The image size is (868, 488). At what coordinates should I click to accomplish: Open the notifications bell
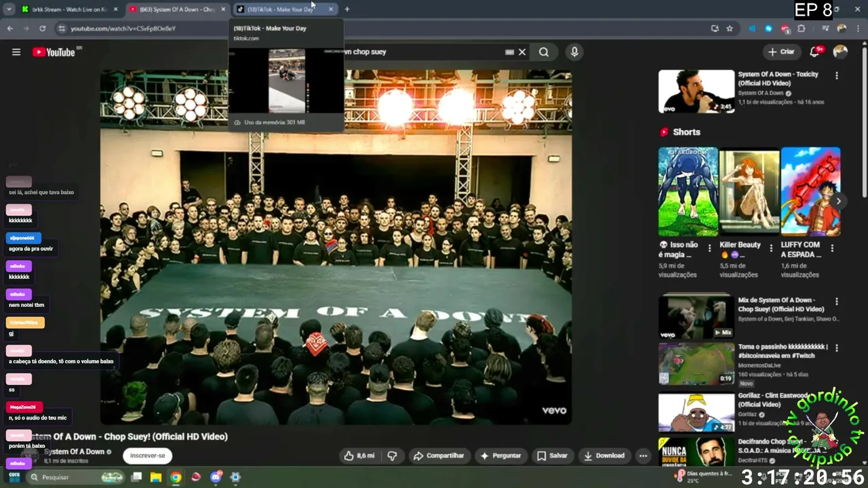point(815,52)
